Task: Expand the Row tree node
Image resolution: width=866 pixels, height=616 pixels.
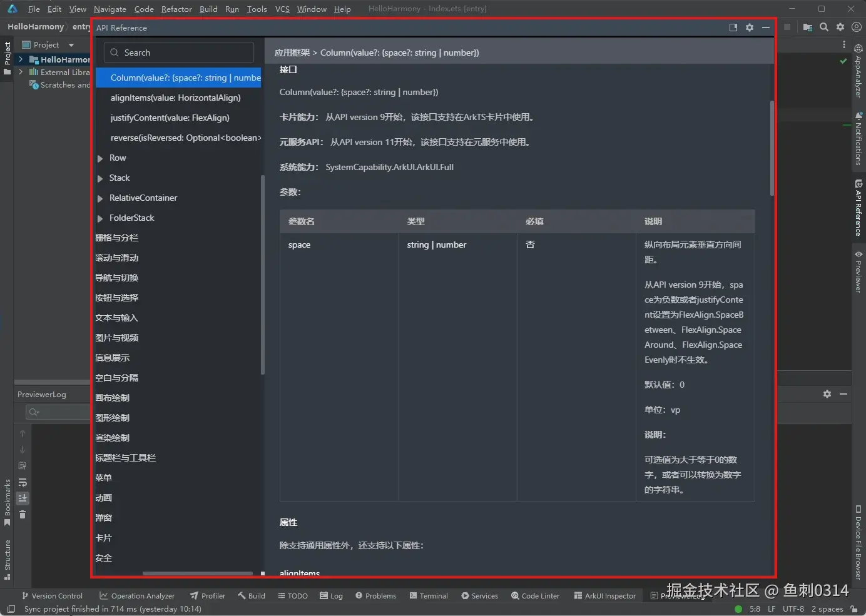Action: click(100, 158)
